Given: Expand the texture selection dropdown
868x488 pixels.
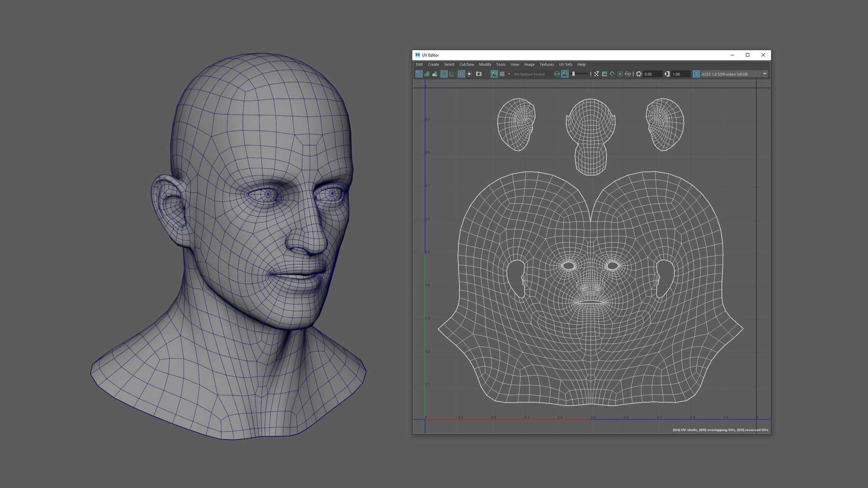Looking at the screenshot, I should 529,74.
